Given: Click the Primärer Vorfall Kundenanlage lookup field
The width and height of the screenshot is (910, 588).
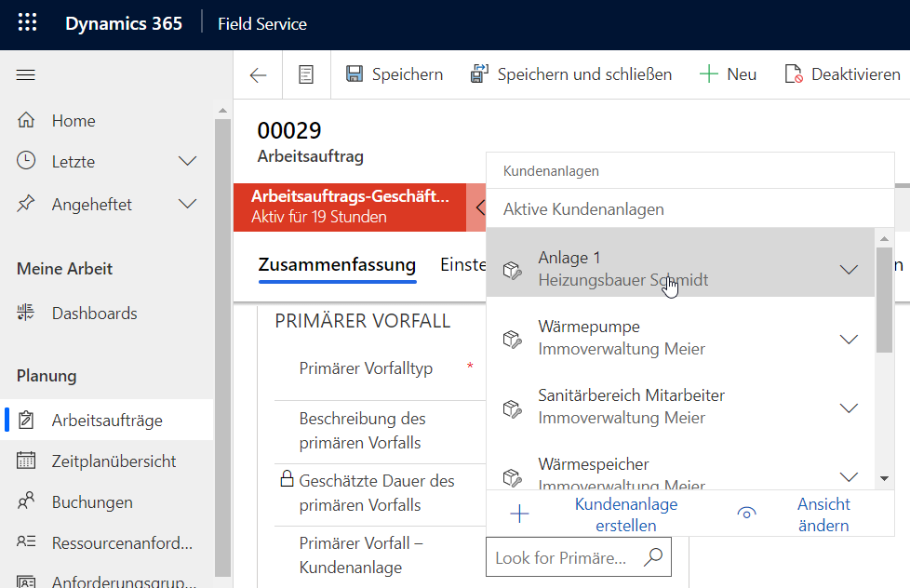Looking at the screenshot, I should coord(563,557).
